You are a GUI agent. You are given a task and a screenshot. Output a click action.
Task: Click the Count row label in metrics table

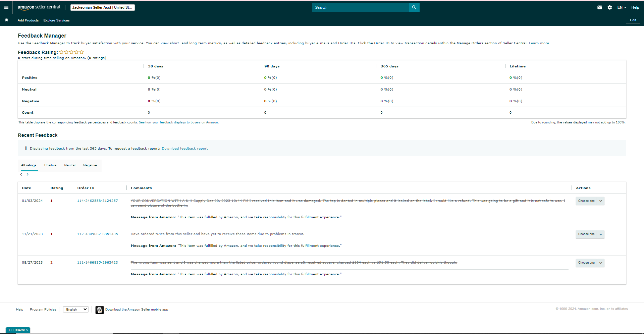click(x=28, y=113)
